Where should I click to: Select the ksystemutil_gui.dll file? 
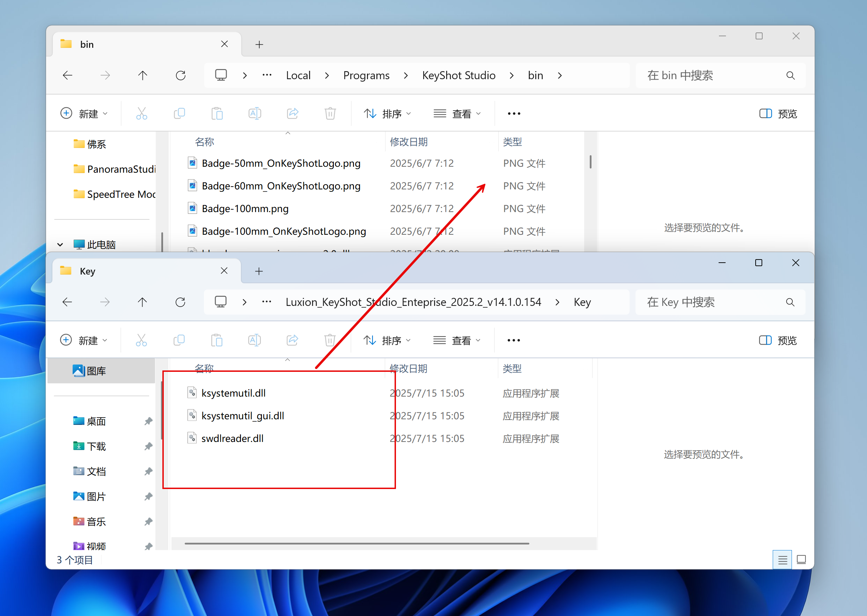(x=243, y=416)
